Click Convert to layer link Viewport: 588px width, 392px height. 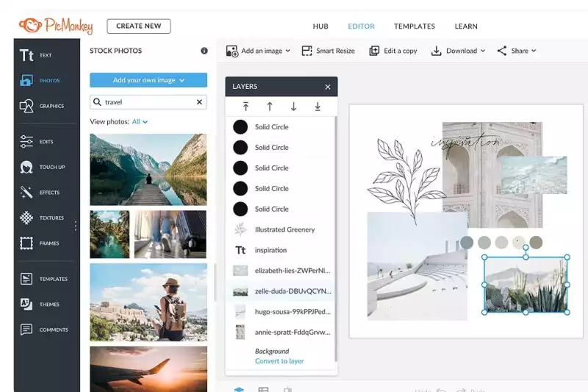coord(279,361)
